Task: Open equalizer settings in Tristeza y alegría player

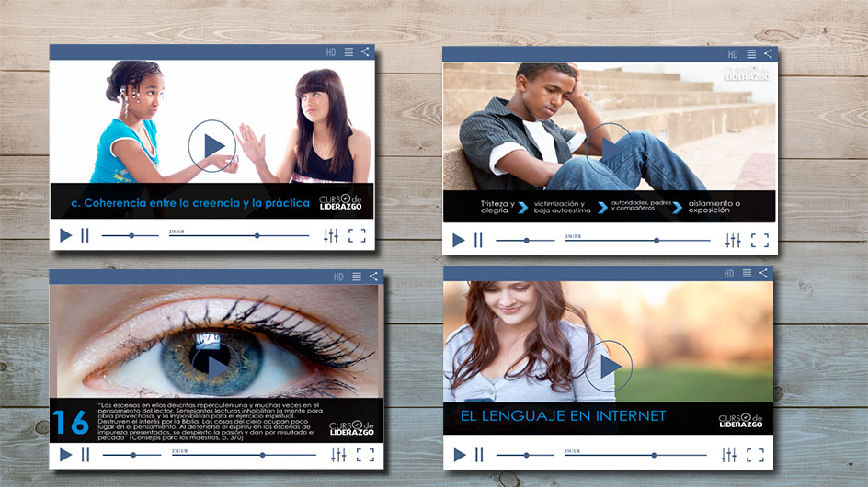Action: (x=733, y=240)
